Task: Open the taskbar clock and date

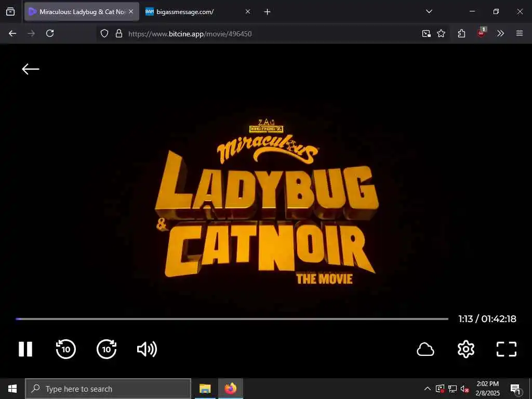Action: point(487,389)
